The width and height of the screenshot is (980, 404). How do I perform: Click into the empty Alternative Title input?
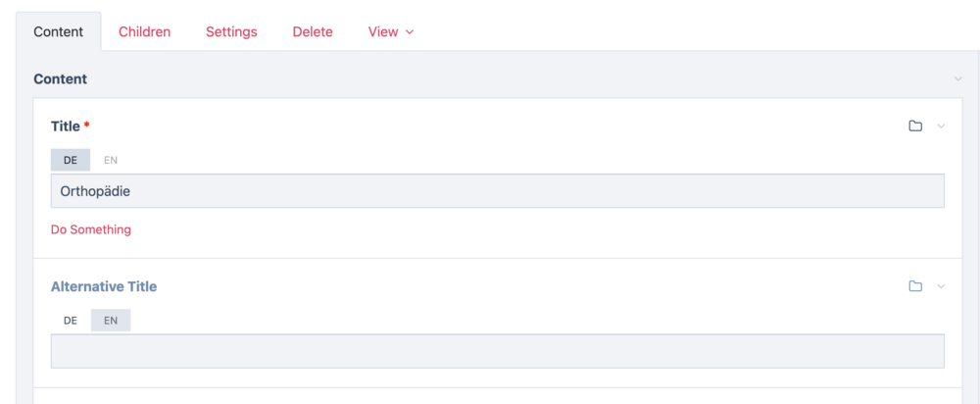coord(497,351)
